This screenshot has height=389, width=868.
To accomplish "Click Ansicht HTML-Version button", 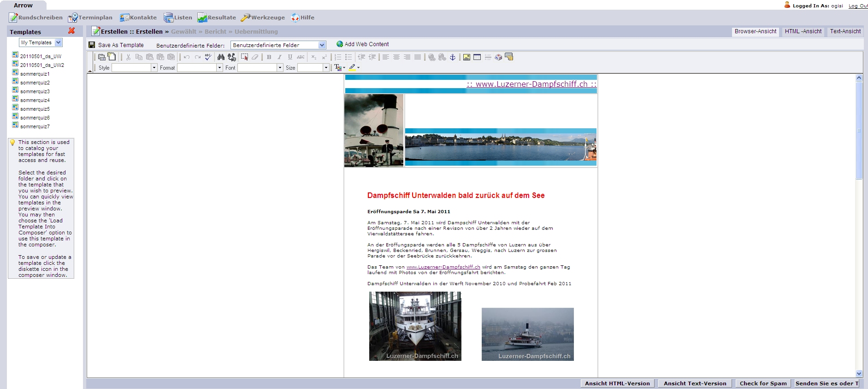I will [617, 383].
